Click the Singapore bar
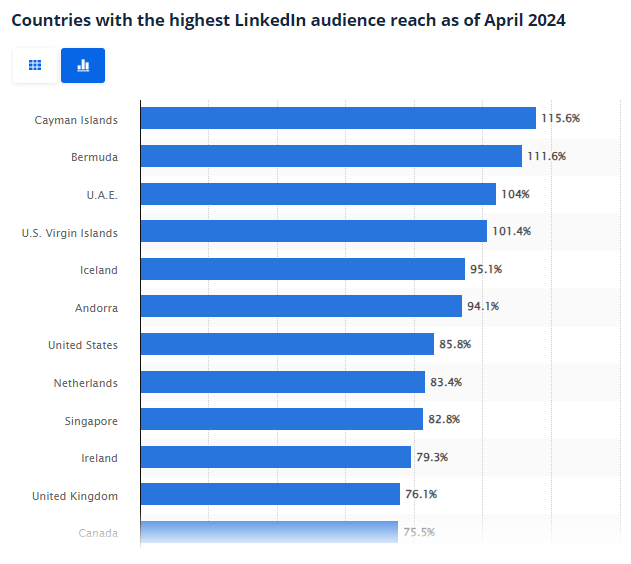 282,419
